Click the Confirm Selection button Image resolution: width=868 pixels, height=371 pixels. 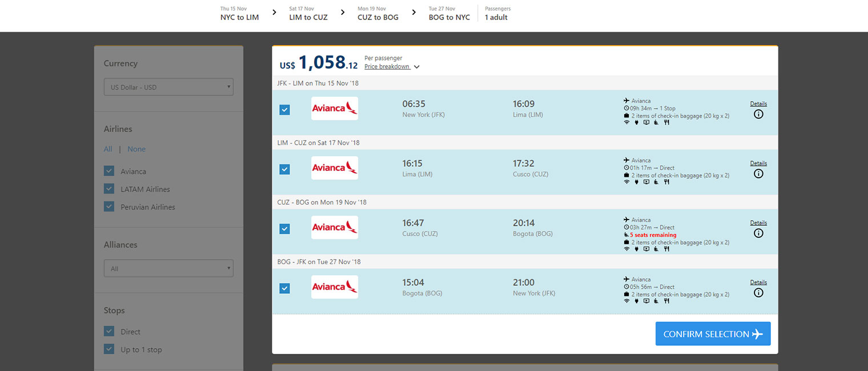[713, 334]
